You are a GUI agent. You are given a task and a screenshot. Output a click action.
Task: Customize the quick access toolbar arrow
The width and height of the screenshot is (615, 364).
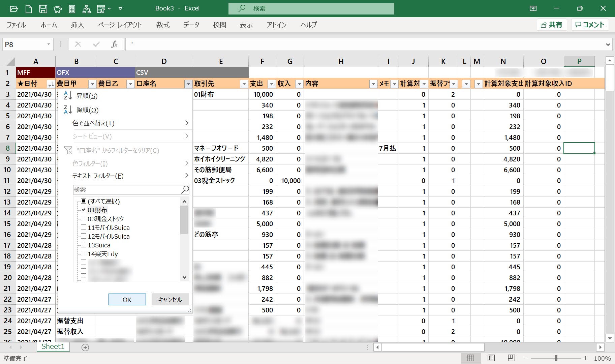click(x=120, y=9)
